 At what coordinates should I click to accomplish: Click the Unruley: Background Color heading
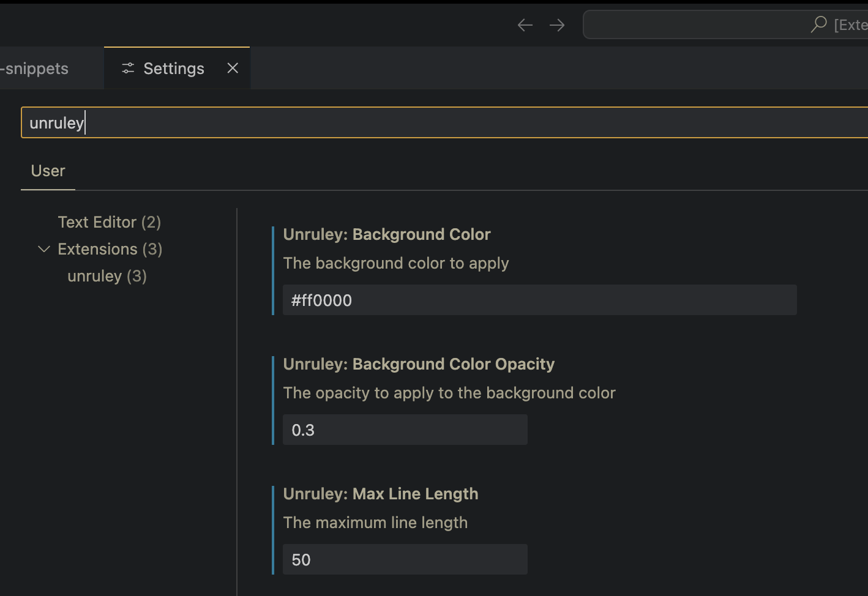click(387, 234)
